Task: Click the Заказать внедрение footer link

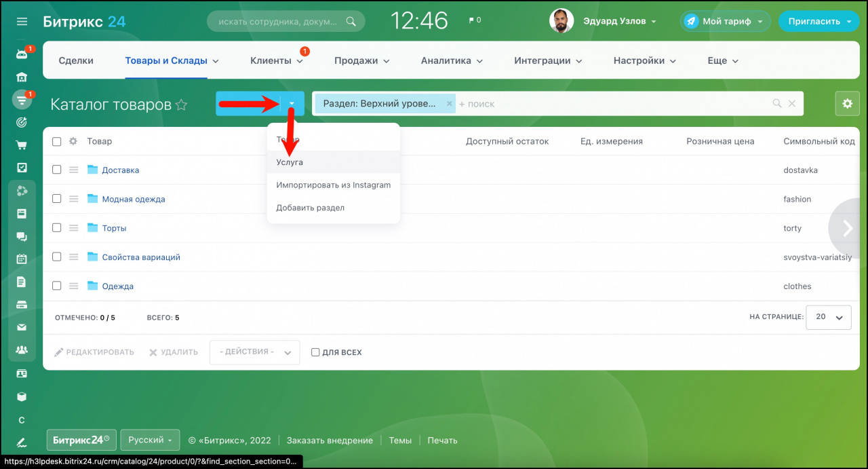Action: (330, 440)
